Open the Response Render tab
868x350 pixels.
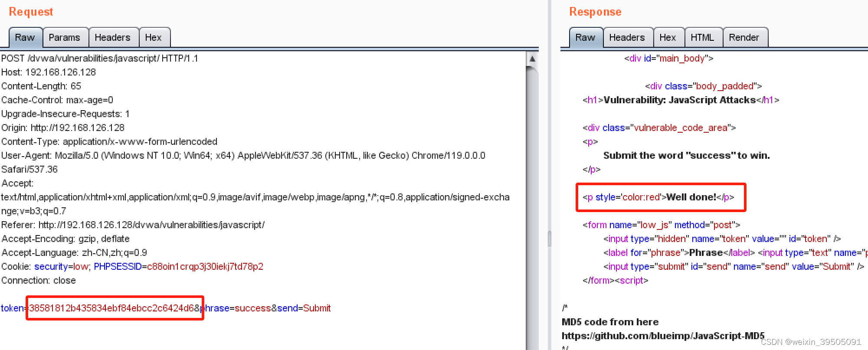pos(744,37)
